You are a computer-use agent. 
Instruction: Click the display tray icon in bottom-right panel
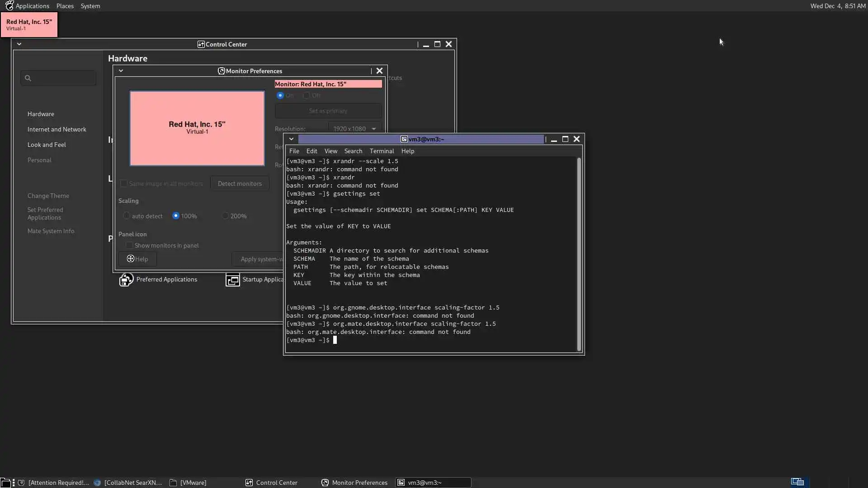797,482
